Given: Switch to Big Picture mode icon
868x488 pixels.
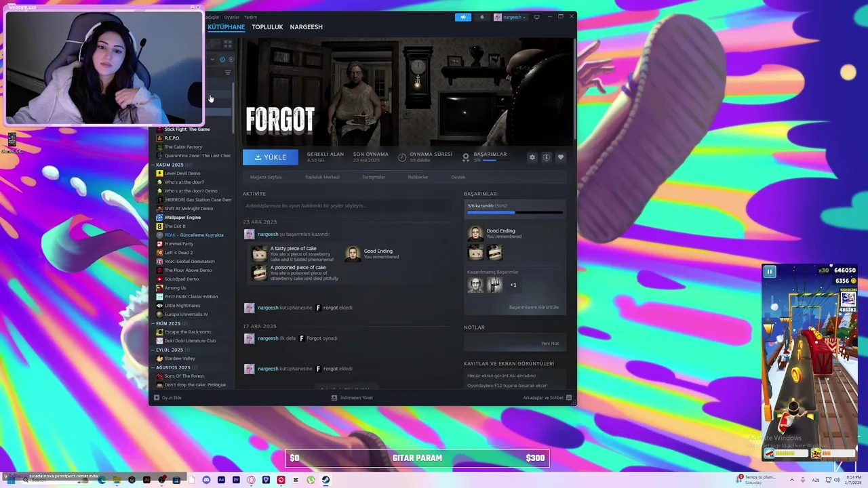Looking at the screenshot, I should [x=537, y=17].
